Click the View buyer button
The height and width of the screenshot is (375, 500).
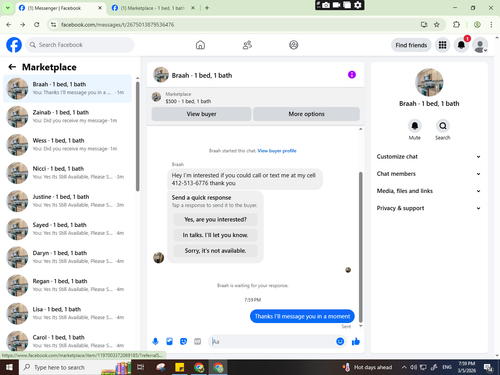(201, 114)
